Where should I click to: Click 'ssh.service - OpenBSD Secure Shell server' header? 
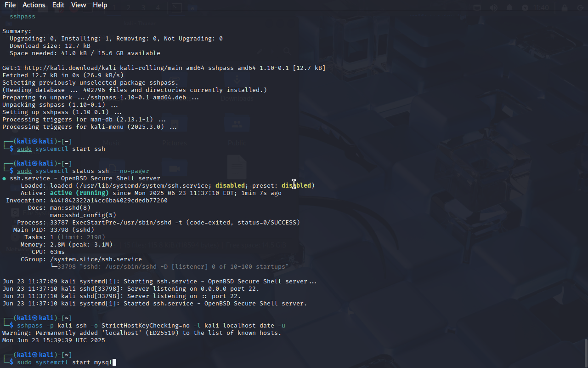click(85, 178)
